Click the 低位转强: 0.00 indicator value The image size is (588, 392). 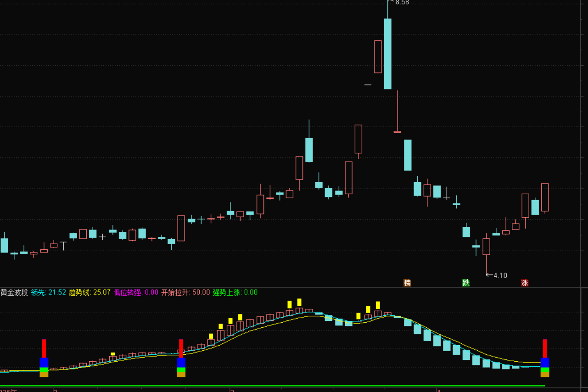136,292
